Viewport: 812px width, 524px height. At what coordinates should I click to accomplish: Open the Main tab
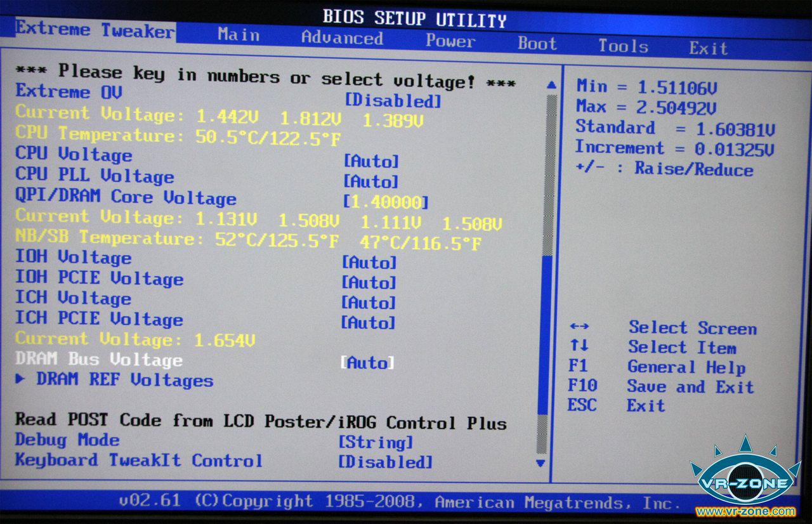pyautogui.click(x=239, y=34)
